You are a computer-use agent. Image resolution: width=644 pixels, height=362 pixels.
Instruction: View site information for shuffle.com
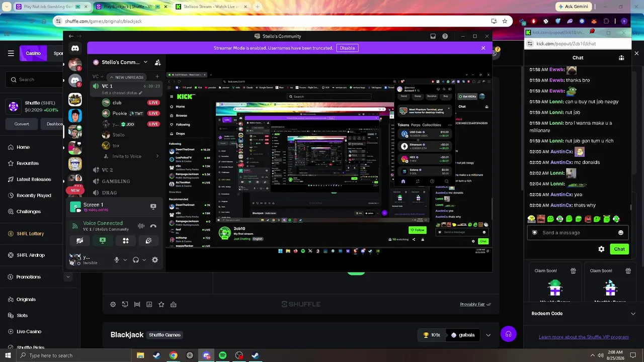tap(58, 21)
